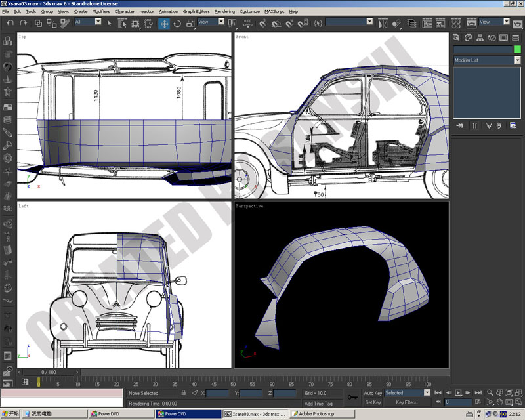
Task: Activate the Rotate tool
Action: [177, 24]
